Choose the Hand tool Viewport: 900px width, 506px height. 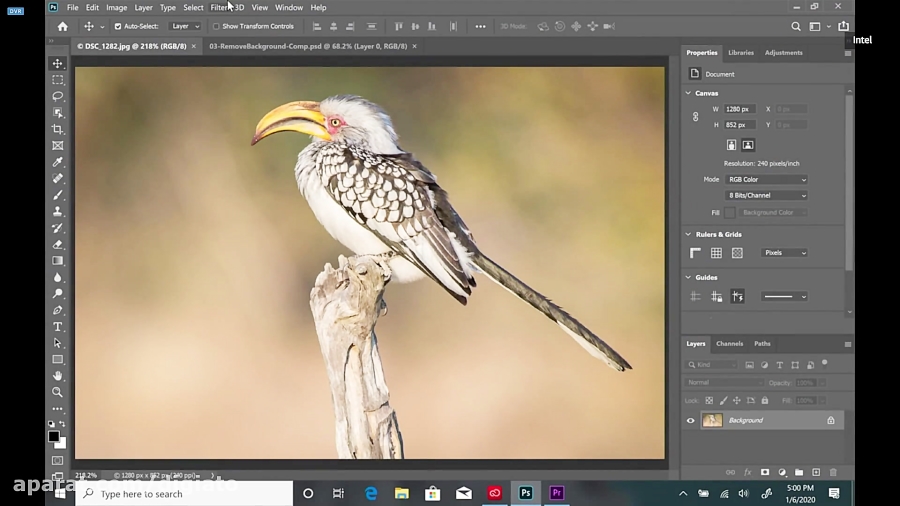coord(58,376)
